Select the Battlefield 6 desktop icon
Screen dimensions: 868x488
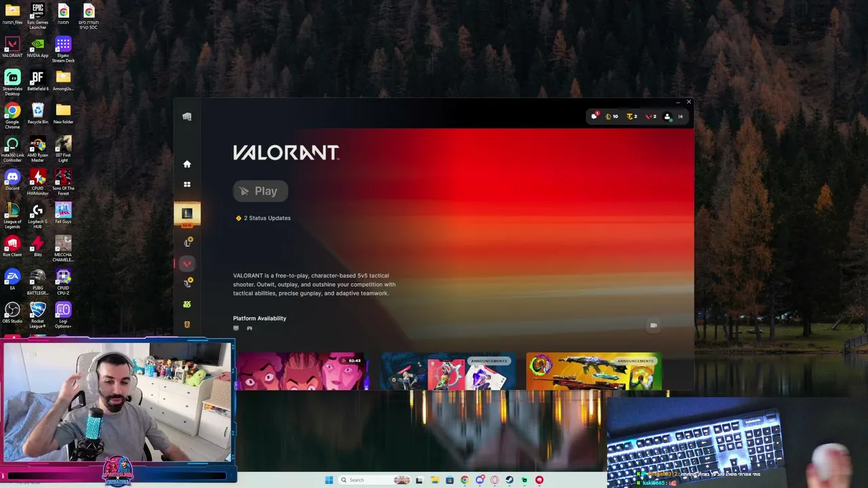pos(38,81)
